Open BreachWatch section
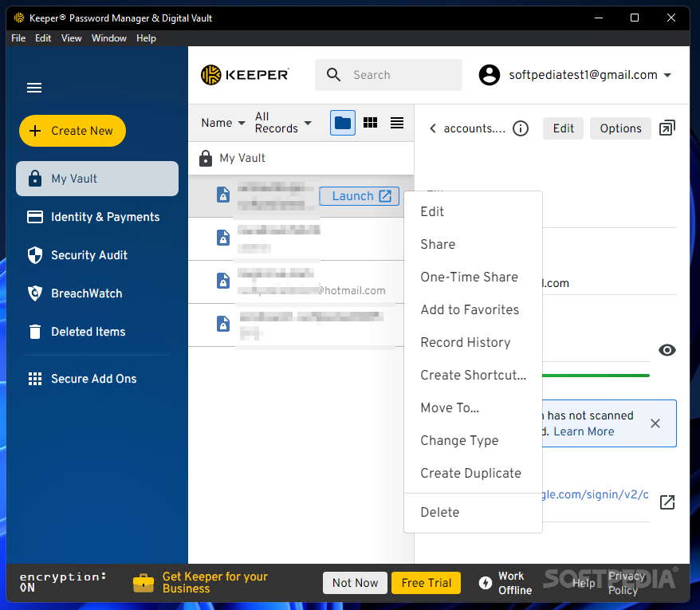Screen dimensions: 700x610 coord(75,293)
